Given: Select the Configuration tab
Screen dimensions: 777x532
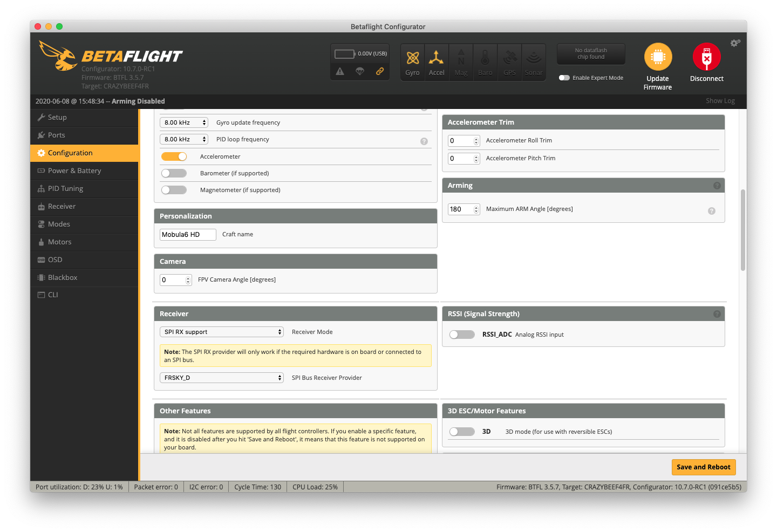Looking at the screenshot, I should click(85, 153).
